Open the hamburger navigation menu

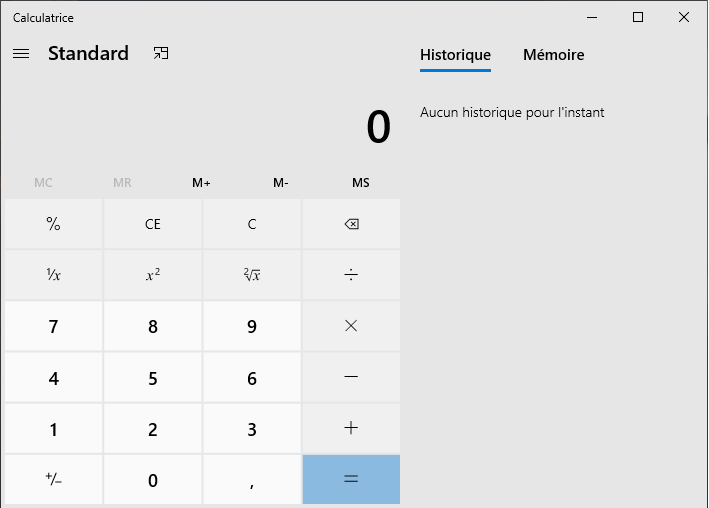(x=21, y=54)
